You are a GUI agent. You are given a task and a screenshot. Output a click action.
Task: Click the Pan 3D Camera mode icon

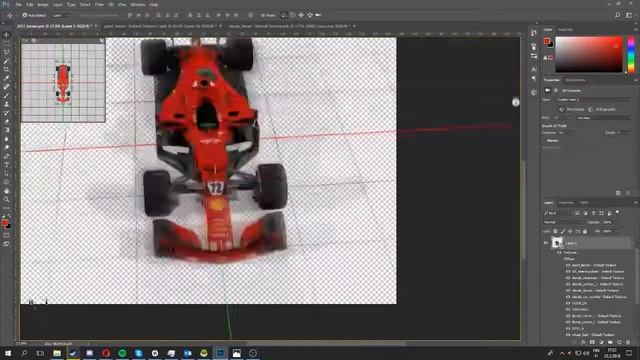pyautogui.click(x=301, y=15)
